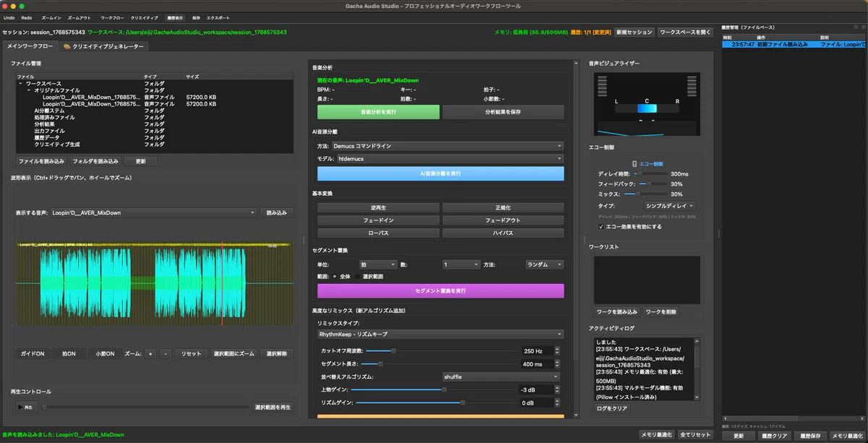
Task: Switch to the メインワークフロー tab
Action: point(30,46)
